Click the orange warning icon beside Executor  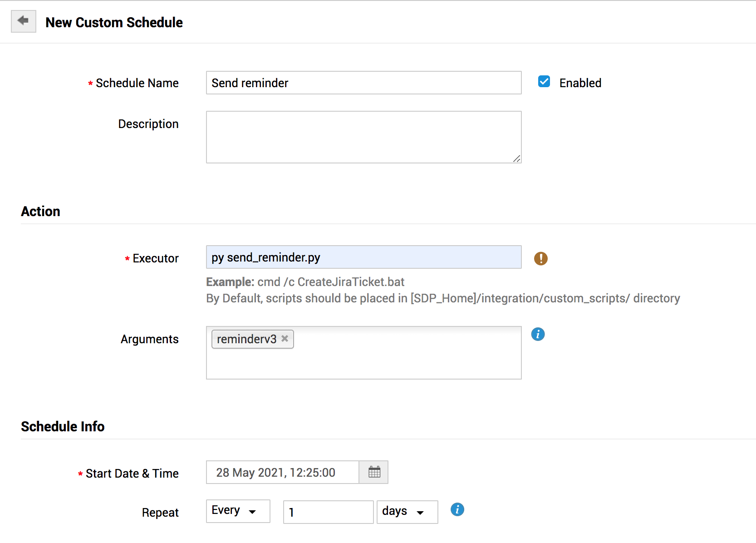[540, 258]
